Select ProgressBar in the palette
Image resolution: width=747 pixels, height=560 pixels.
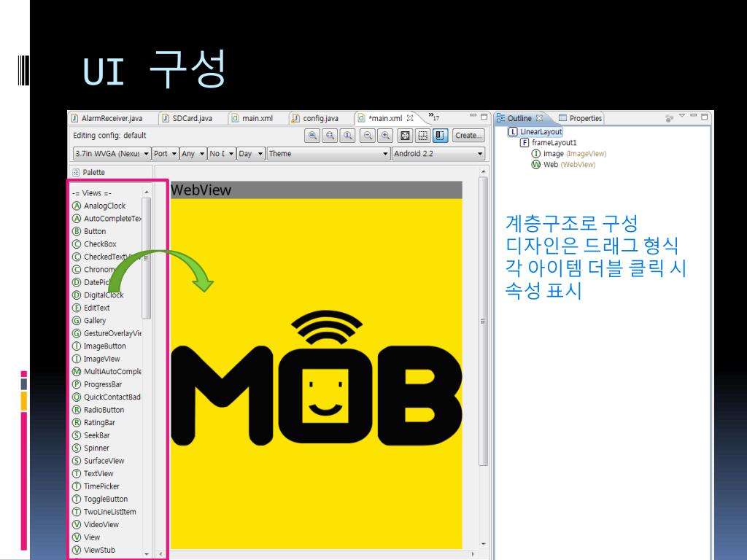coord(97,385)
